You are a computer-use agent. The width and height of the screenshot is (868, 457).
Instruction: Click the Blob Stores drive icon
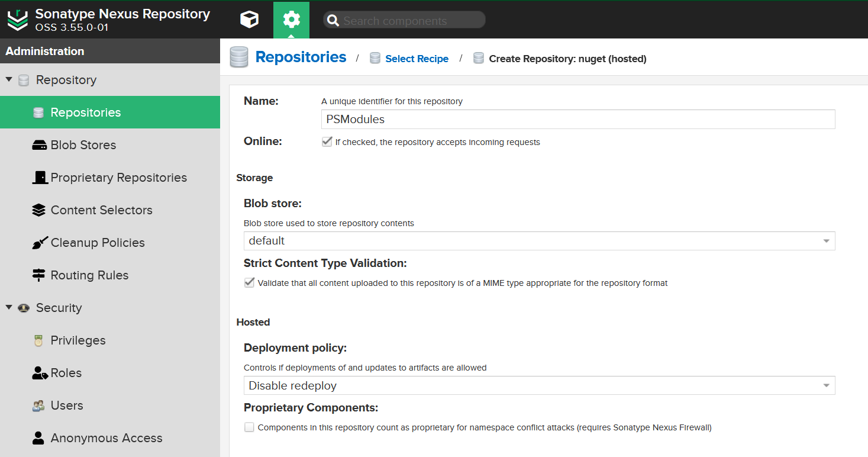click(39, 145)
